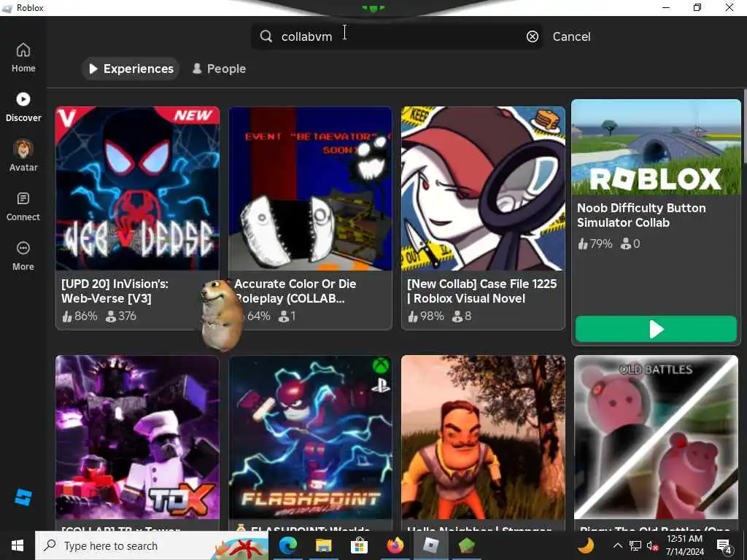Open the Web-Verse experience thumbnail

click(x=137, y=189)
